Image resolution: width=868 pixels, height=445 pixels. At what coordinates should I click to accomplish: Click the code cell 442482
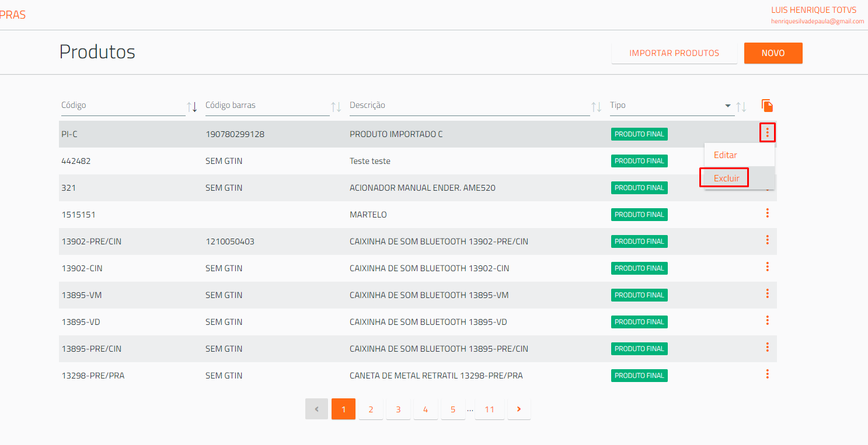[76, 161]
